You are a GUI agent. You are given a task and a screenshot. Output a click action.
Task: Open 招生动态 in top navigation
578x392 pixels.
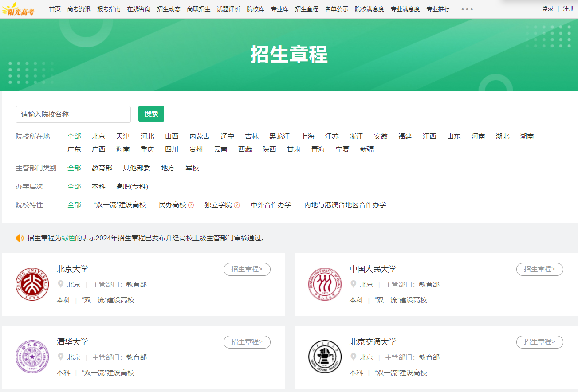coord(169,9)
